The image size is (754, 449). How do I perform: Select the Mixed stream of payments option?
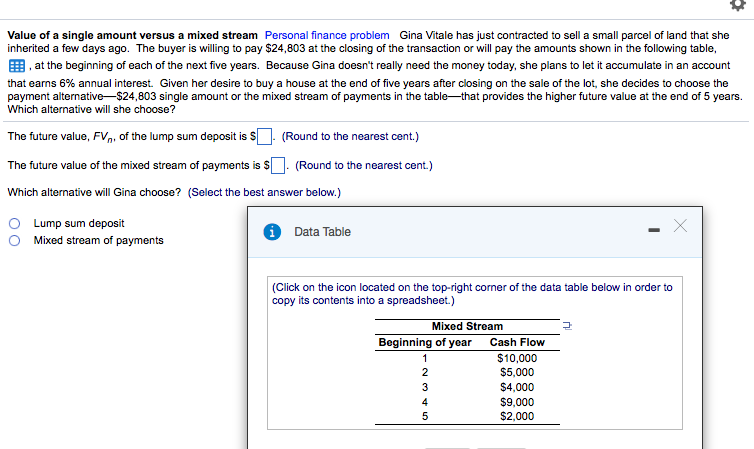14,240
